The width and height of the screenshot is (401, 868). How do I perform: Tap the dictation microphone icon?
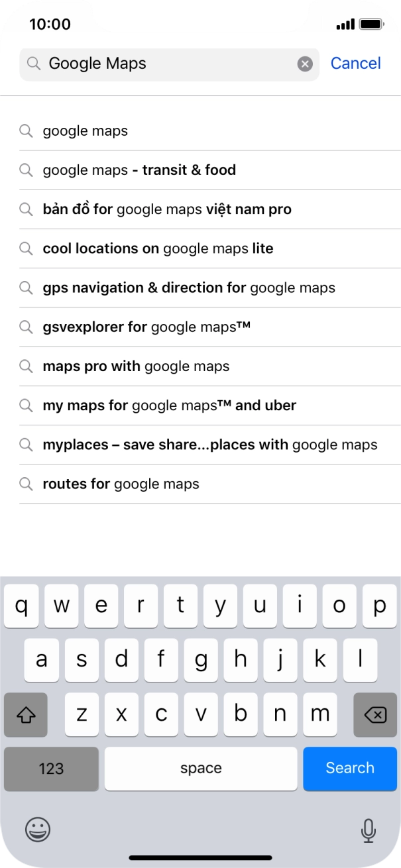tap(364, 830)
